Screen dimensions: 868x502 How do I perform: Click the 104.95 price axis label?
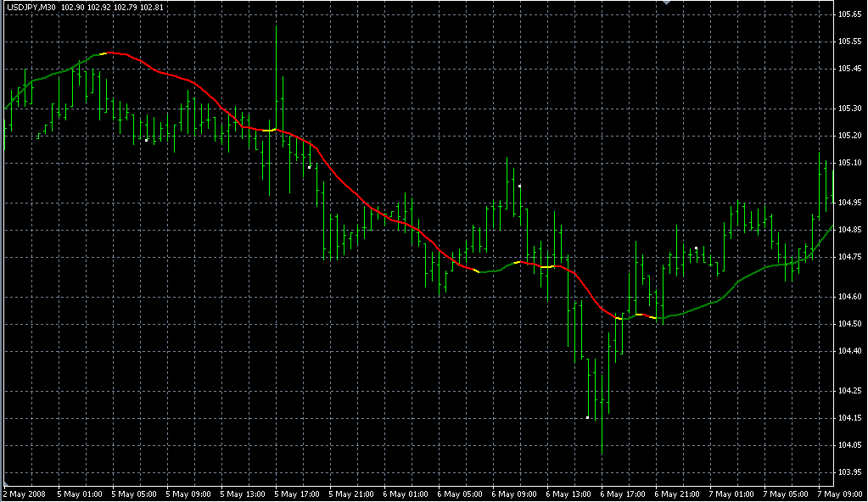[849, 203]
